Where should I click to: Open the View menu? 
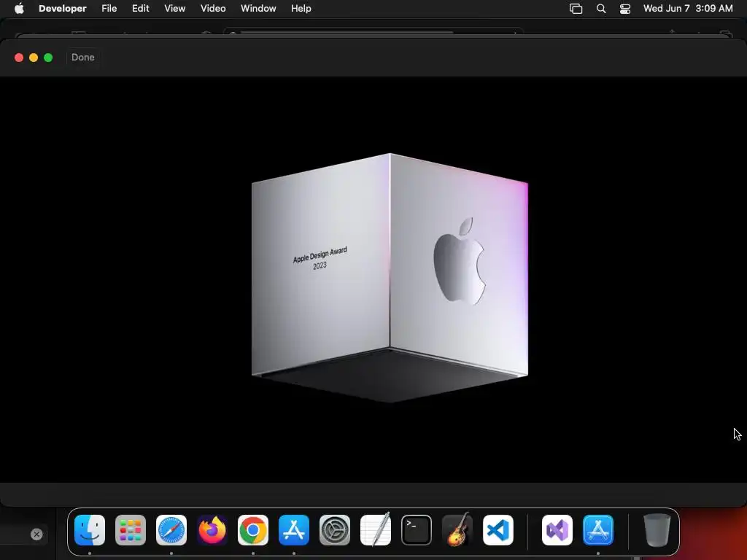click(x=175, y=8)
